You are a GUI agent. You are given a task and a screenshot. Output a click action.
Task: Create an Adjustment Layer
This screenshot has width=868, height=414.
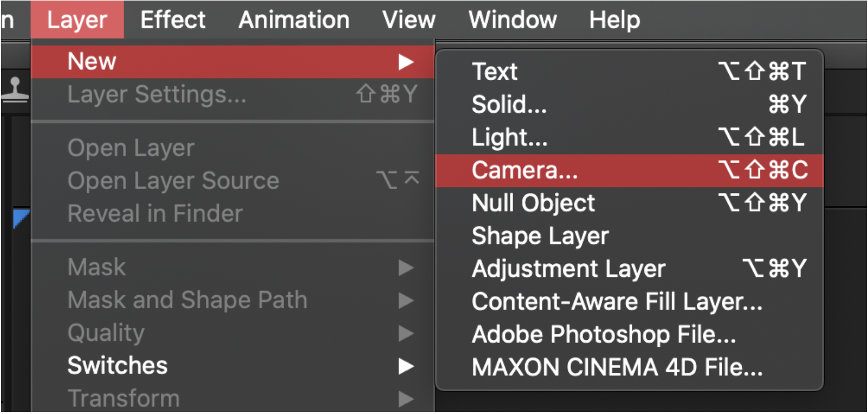click(x=630, y=269)
